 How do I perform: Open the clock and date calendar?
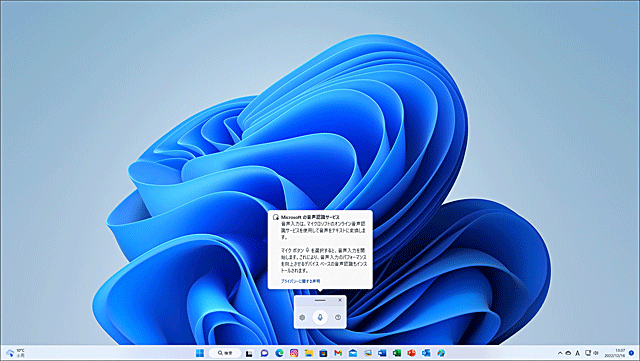click(615, 353)
